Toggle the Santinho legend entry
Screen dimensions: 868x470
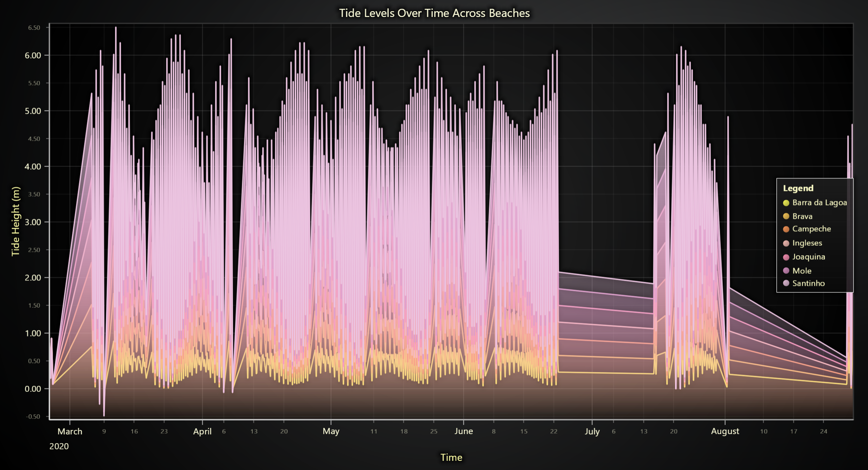tap(804, 283)
